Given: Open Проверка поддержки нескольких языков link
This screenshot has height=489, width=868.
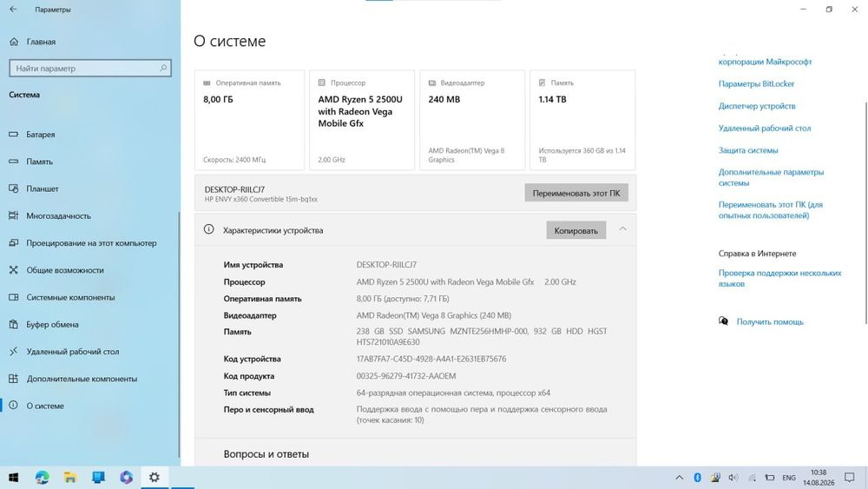Looking at the screenshot, I should point(780,279).
